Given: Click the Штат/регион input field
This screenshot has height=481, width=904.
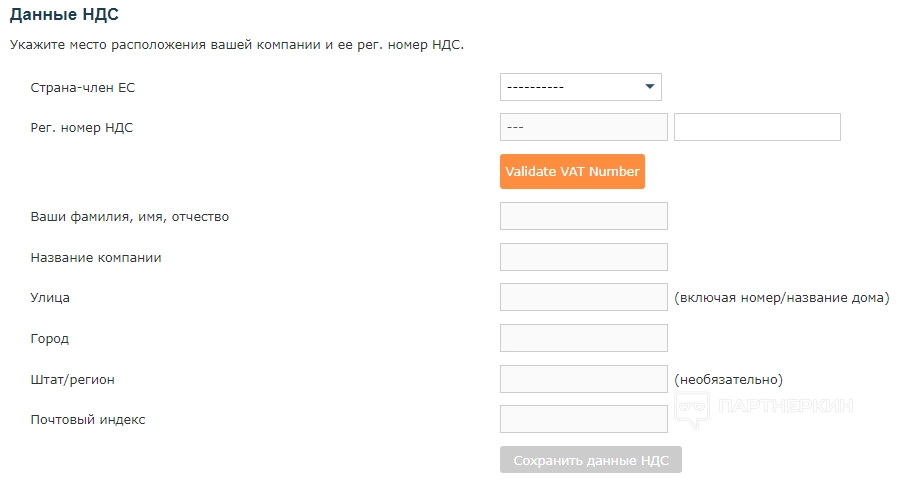Looking at the screenshot, I should click(583, 379).
